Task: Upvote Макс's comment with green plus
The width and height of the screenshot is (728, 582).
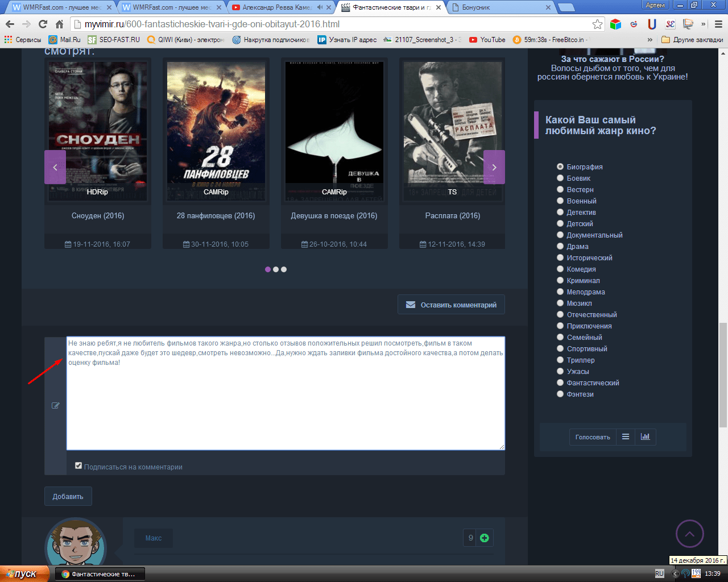Action: point(485,538)
